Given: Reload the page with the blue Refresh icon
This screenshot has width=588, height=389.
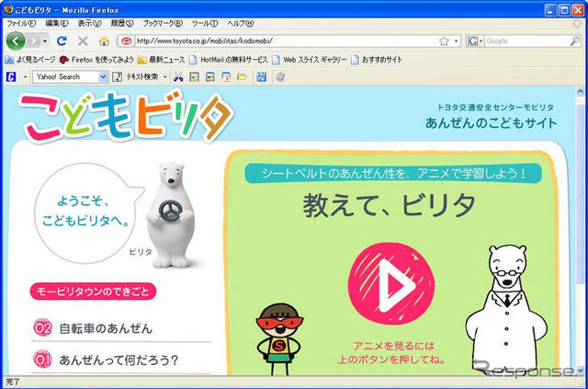Looking at the screenshot, I should click(x=62, y=41).
